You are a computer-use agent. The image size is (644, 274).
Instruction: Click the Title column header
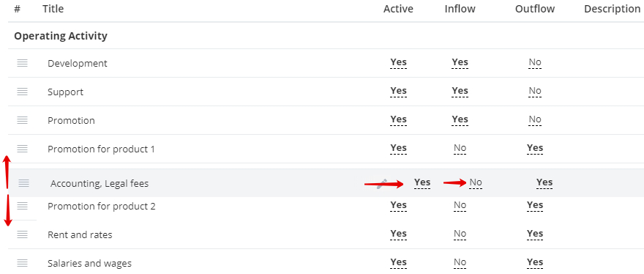pyautogui.click(x=53, y=9)
